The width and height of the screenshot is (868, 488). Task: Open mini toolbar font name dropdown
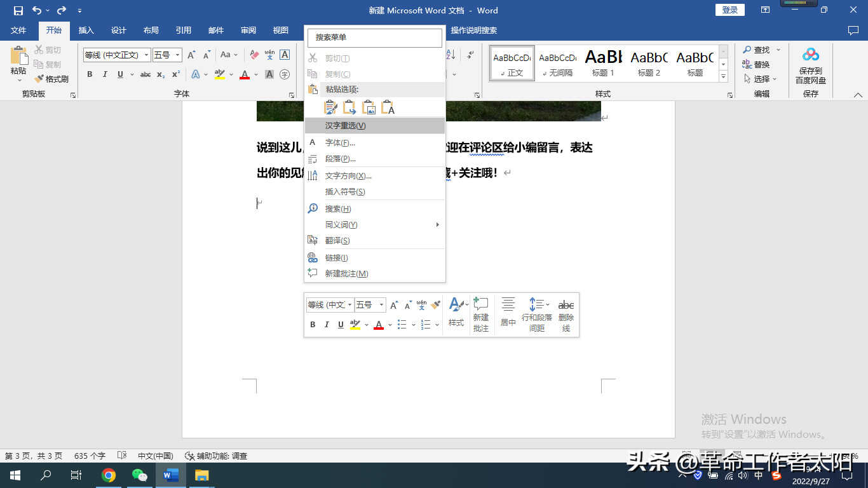(349, 306)
